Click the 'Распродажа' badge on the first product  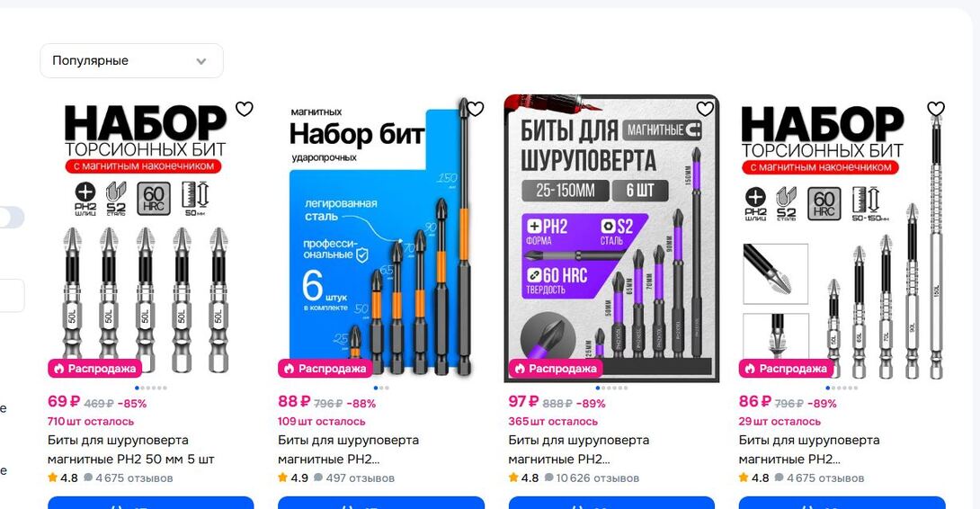click(x=95, y=369)
